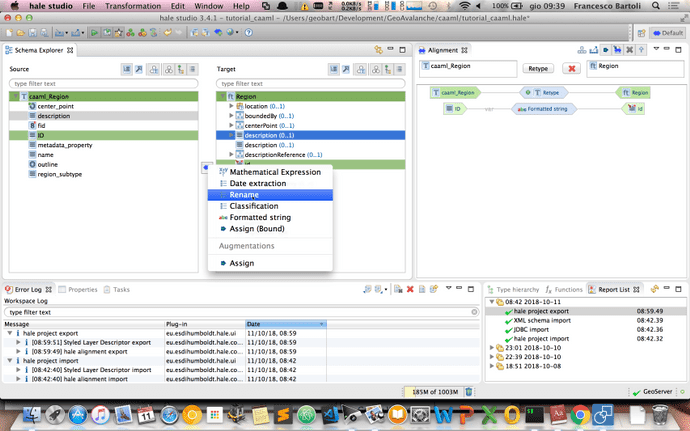Click the Retype function node in alignment
The image size is (690, 431).
click(x=546, y=92)
